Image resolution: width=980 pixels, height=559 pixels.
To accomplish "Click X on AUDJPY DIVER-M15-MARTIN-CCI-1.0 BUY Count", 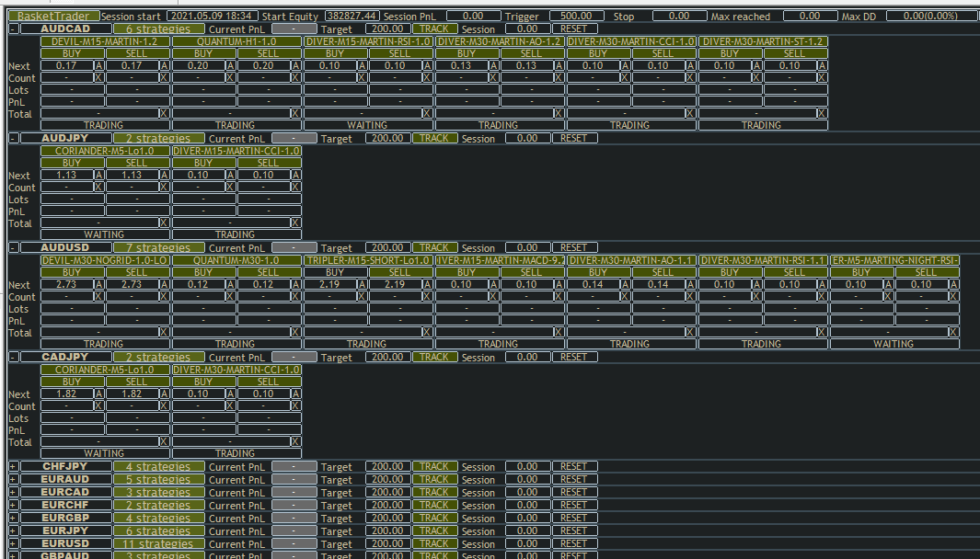I will click(x=231, y=187).
